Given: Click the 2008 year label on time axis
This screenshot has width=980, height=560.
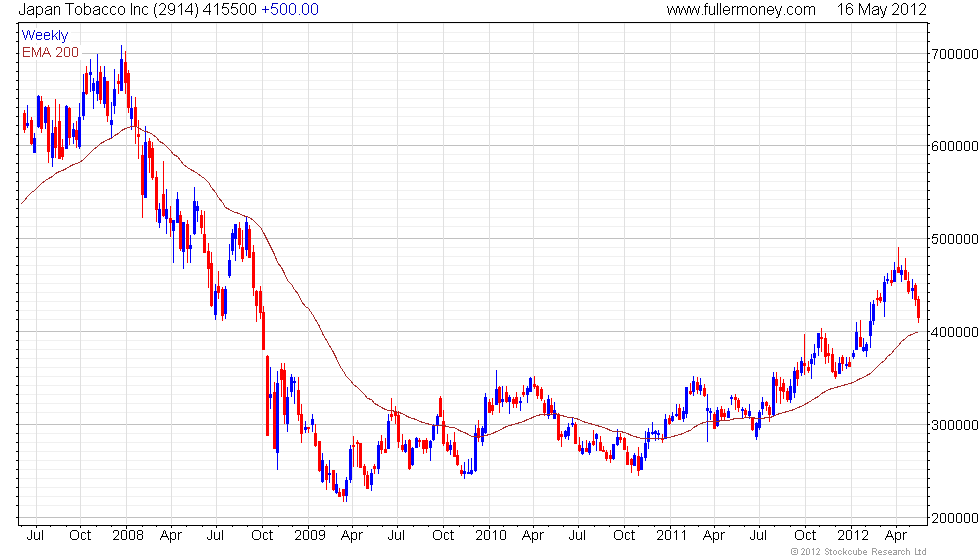Looking at the screenshot, I should pyautogui.click(x=127, y=535).
